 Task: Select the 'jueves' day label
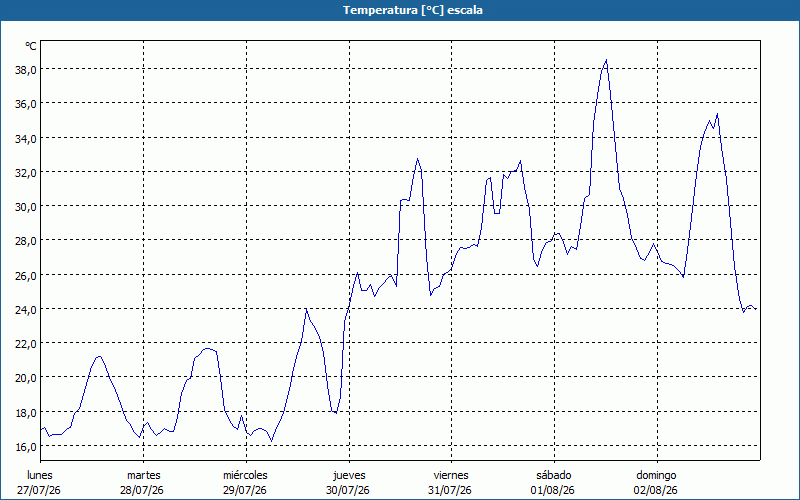(349, 475)
